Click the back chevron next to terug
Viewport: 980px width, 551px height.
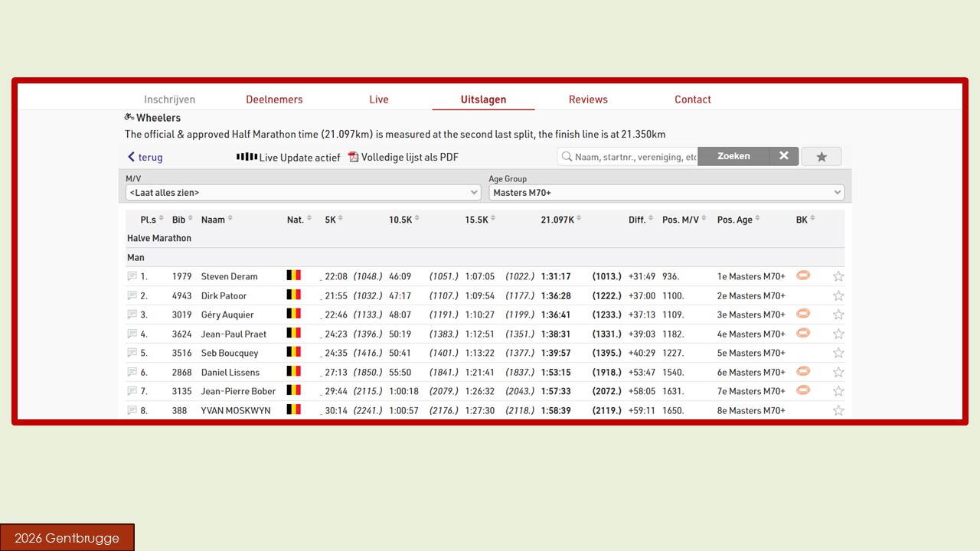131,157
